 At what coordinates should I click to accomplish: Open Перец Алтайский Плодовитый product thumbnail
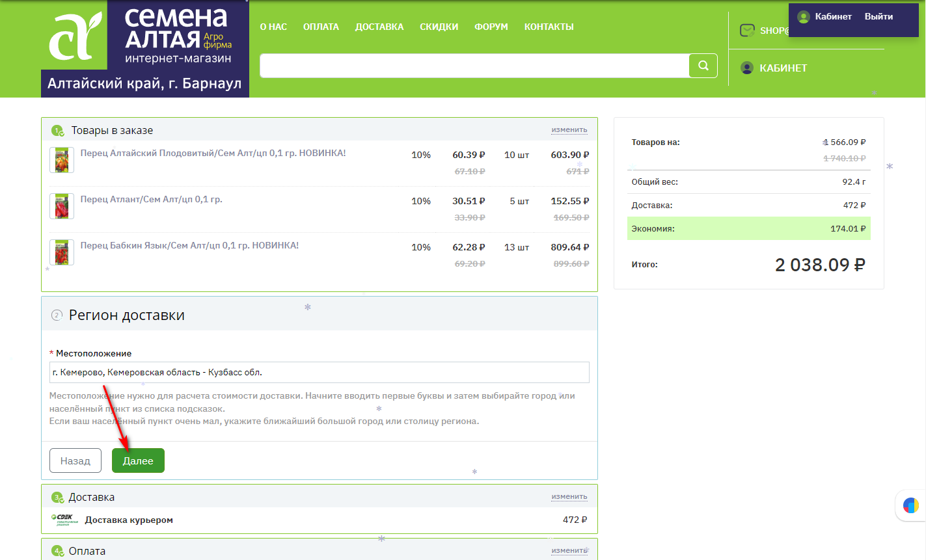[x=62, y=160]
